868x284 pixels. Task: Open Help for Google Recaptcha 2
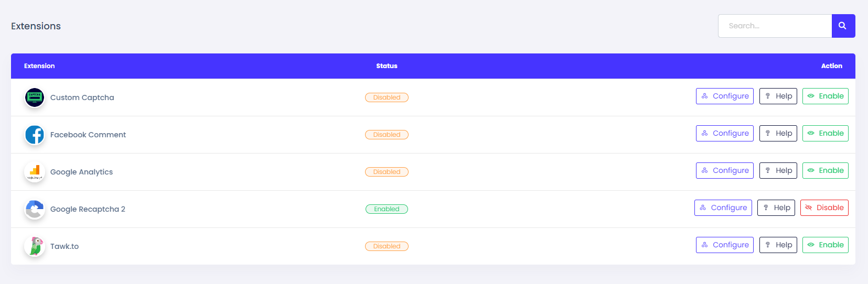pyautogui.click(x=776, y=208)
